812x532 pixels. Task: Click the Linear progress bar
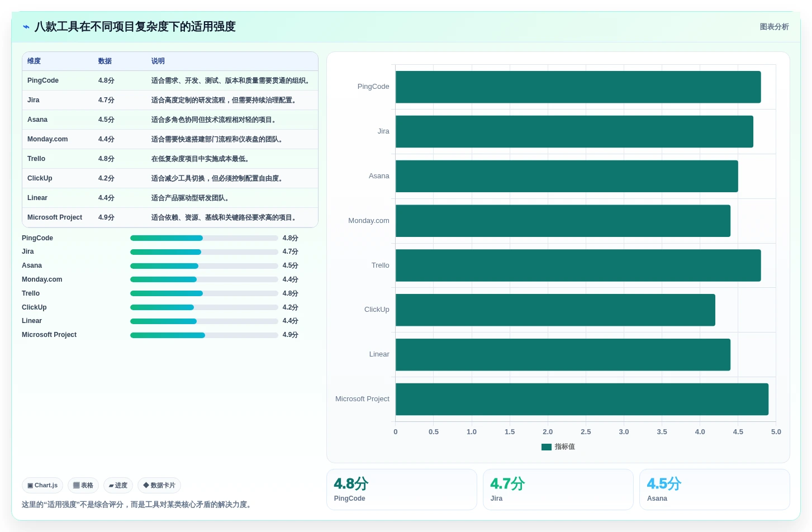(204, 321)
